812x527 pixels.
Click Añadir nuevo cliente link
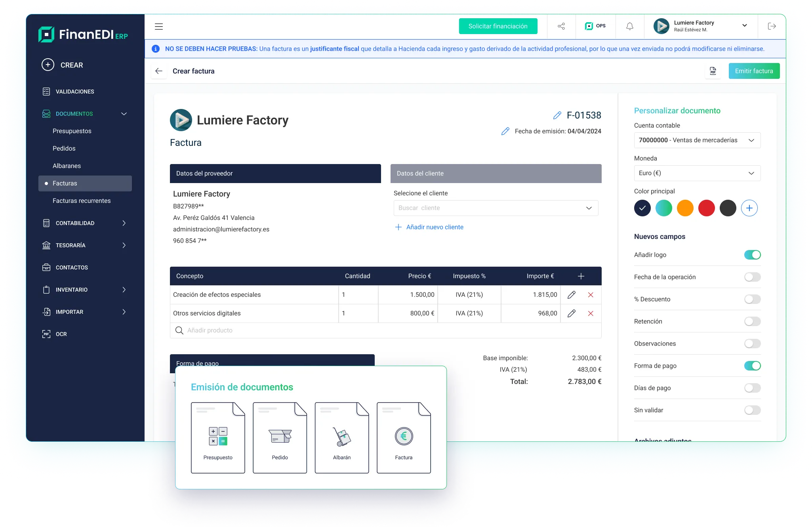(x=435, y=227)
